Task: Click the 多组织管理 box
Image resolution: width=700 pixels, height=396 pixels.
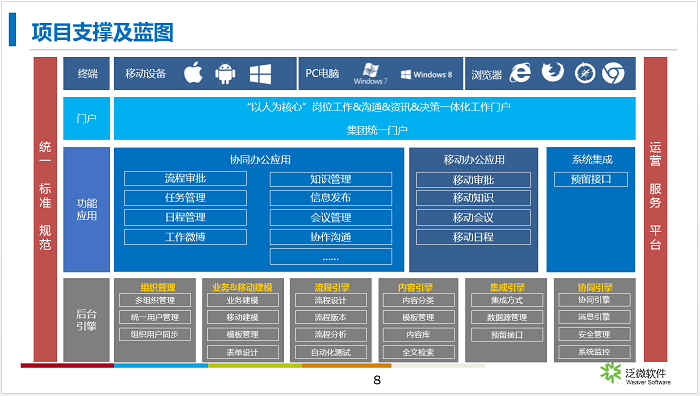Action: (x=155, y=300)
